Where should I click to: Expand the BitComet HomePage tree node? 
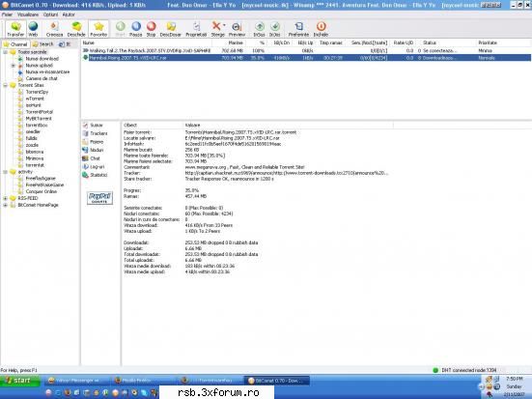tap(5, 205)
